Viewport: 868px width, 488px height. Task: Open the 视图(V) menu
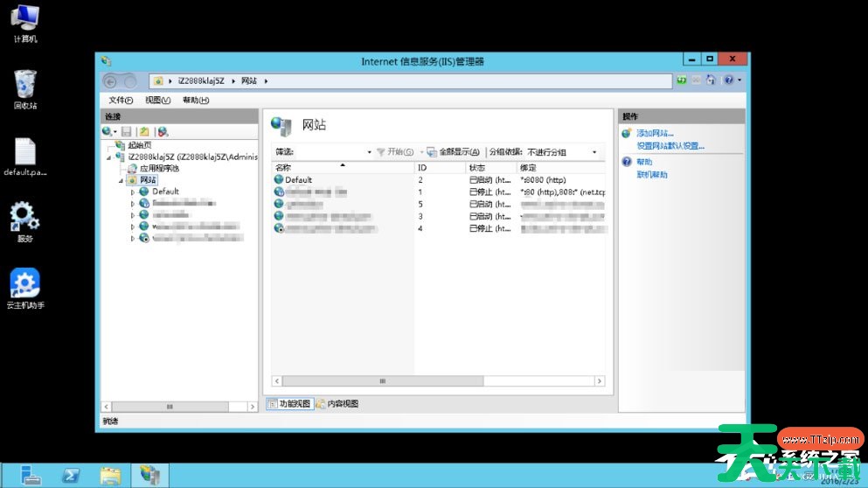click(158, 101)
